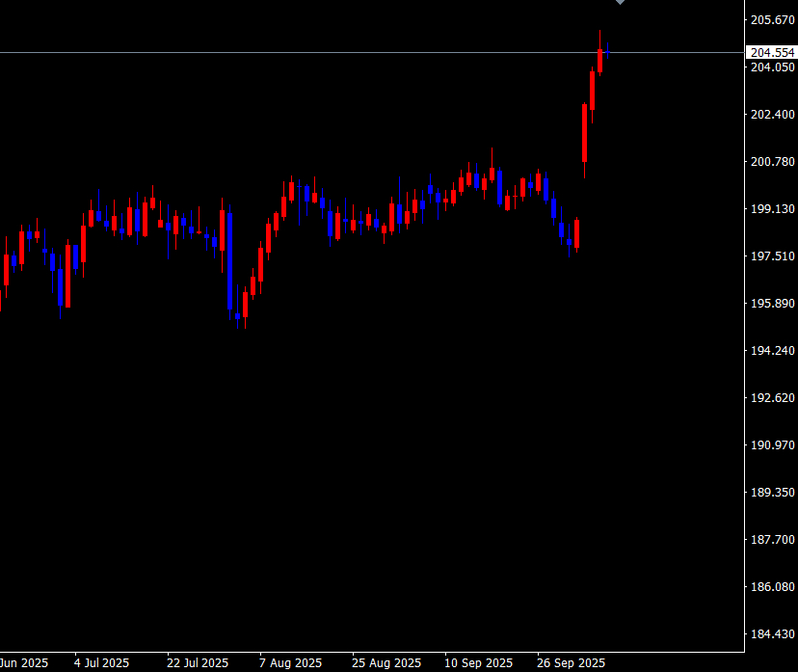The image size is (798, 672).
Task: Click the 25 Aug 2025 date label
Action: [x=386, y=663]
